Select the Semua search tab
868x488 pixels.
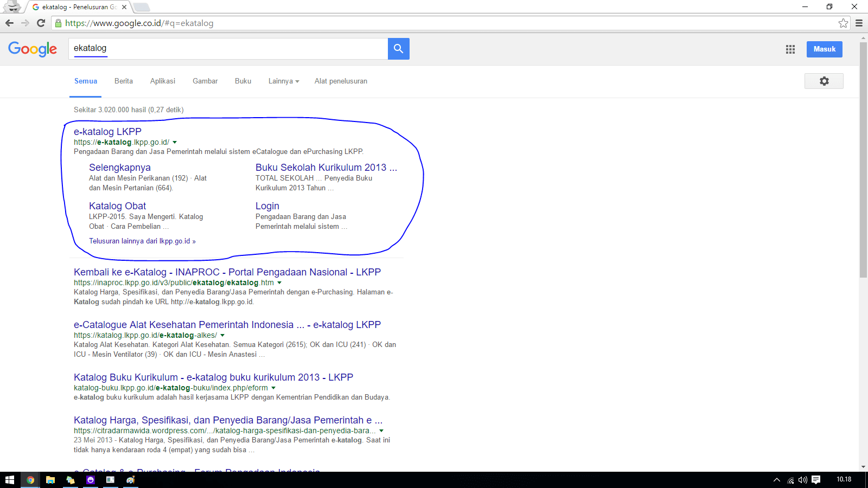click(x=86, y=81)
